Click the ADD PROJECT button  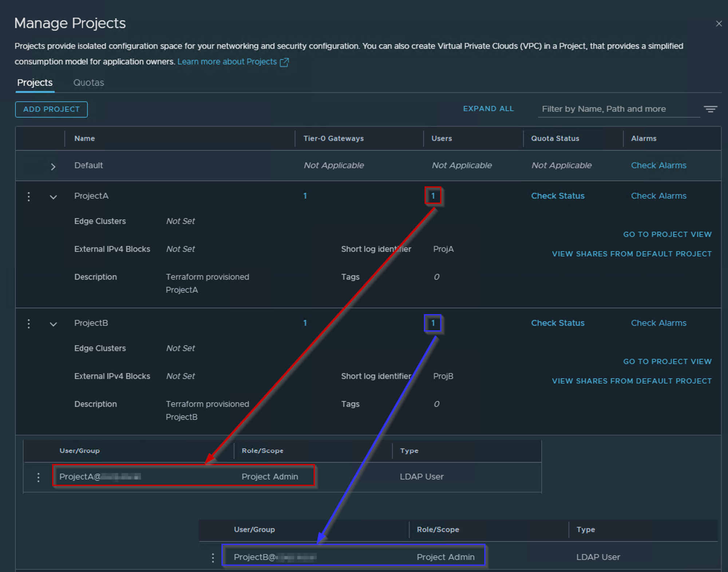point(51,109)
